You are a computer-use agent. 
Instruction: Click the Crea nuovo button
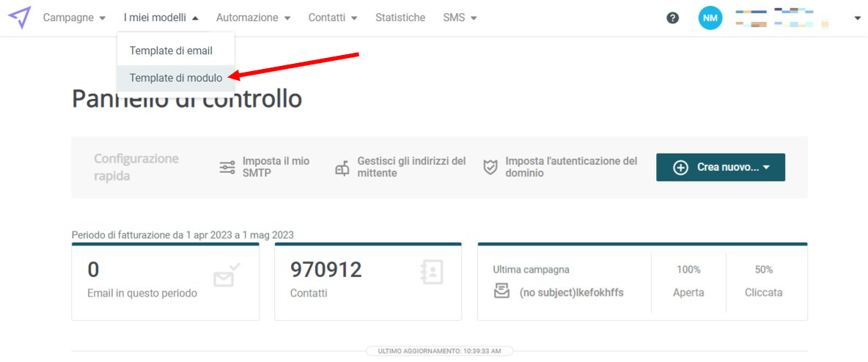coord(720,167)
